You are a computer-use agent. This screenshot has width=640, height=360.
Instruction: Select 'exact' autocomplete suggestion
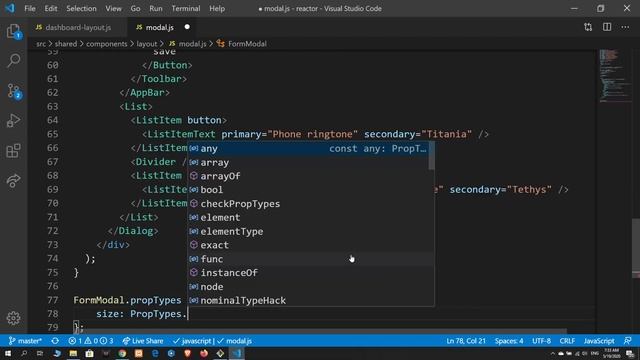click(308, 245)
